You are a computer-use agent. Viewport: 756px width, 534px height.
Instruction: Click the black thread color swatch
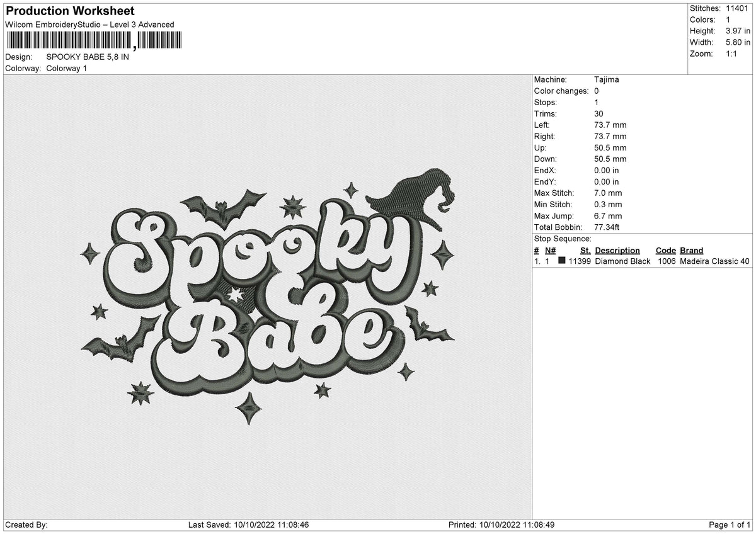pos(562,261)
